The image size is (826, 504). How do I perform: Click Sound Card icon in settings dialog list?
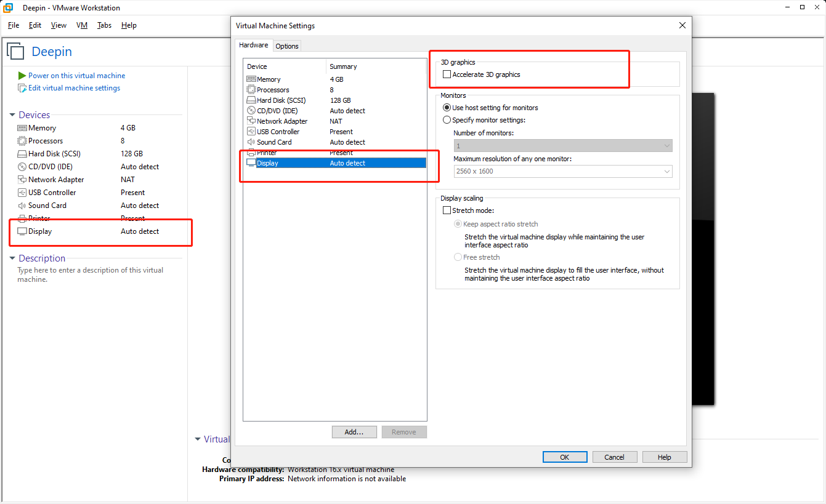[x=251, y=142]
